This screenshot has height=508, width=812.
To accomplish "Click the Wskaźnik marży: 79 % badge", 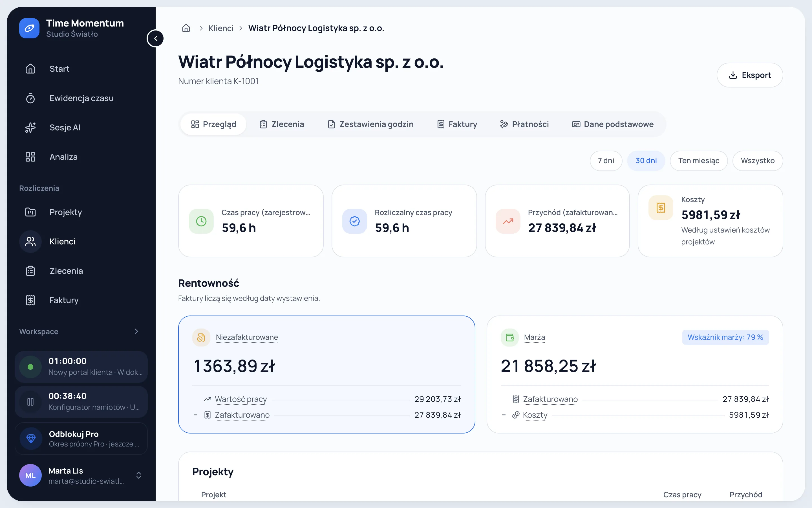I will pyautogui.click(x=725, y=337).
